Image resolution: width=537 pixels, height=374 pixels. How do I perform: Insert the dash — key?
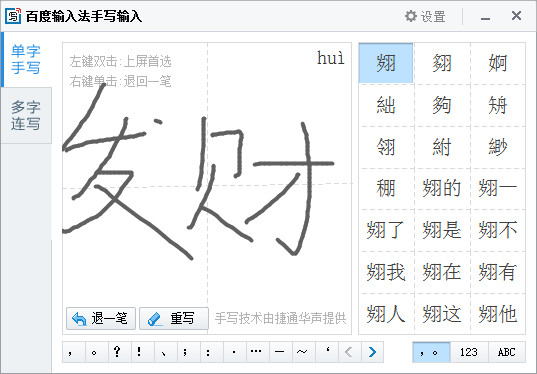280,352
